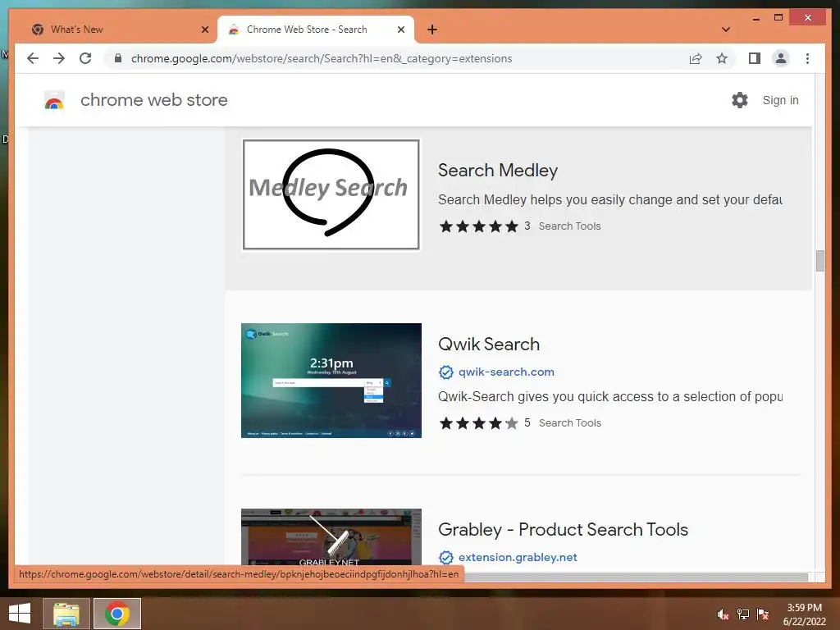The image size is (840, 630).
Task: Open the Qwik Search screenshot thumbnail
Action: click(331, 381)
